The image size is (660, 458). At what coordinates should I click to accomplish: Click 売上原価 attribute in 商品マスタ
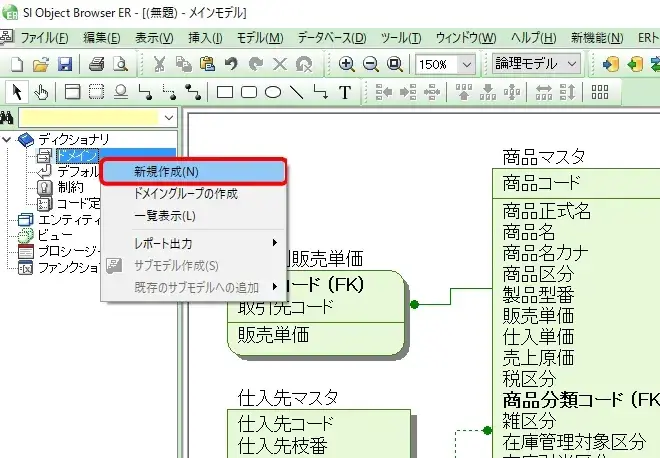pyautogui.click(x=538, y=358)
